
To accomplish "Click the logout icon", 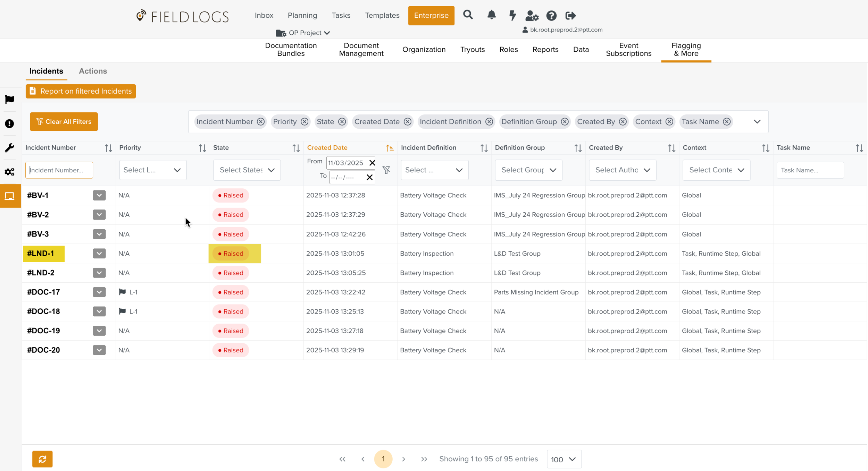I will 570,16.
